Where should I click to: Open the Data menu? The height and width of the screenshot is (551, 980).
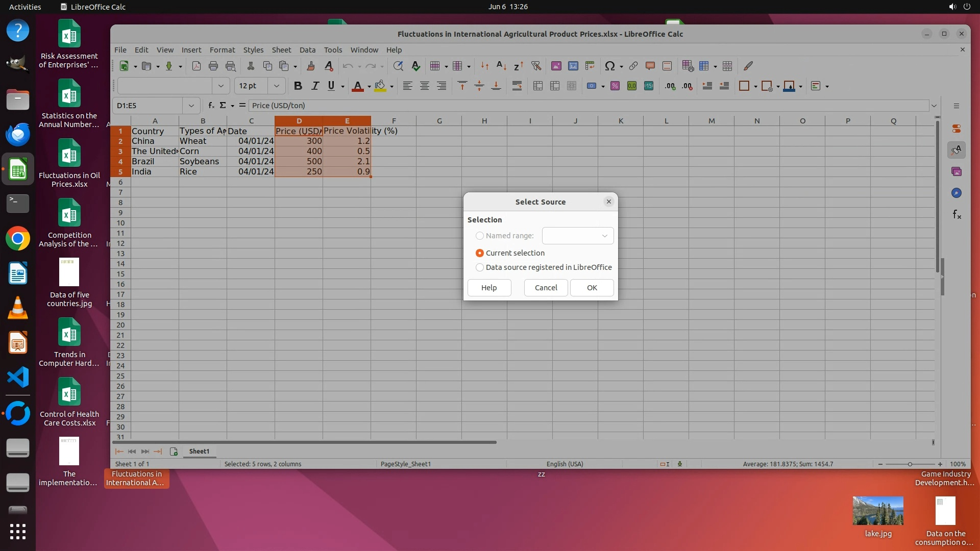click(x=307, y=50)
